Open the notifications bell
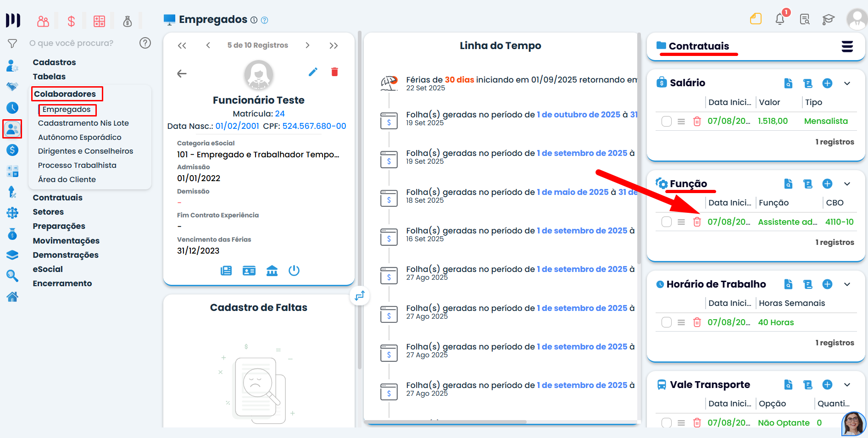The width and height of the screenshot is (868, 438). pyautogui.click(x=780, y=19)
